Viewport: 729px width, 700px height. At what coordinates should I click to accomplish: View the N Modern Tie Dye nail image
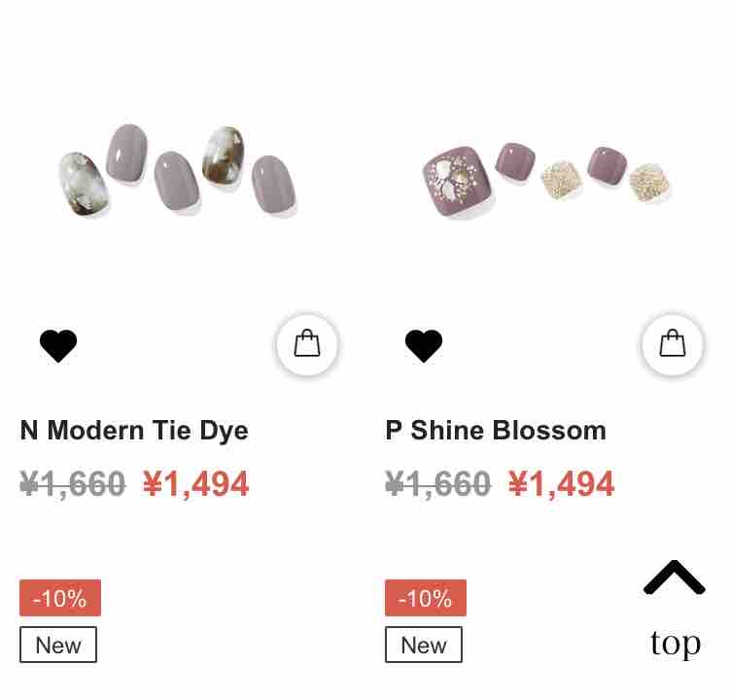(178, 170)
